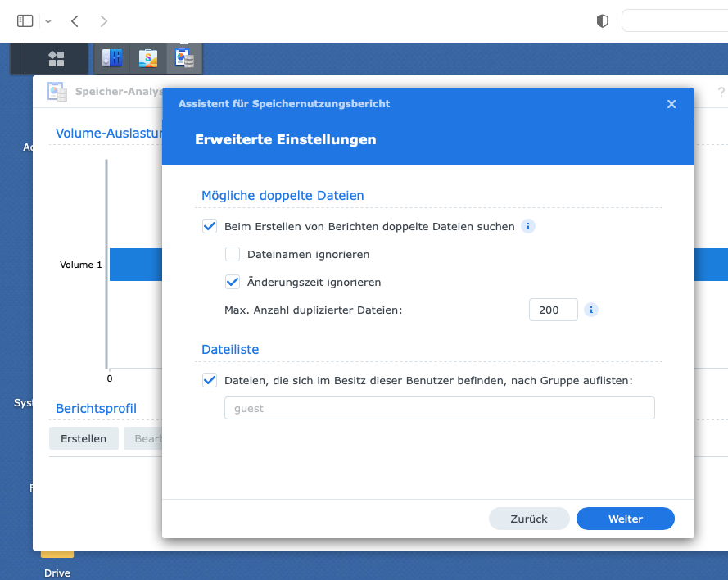Image resolution: width=728 pixels, height=580 pixels.
Task: Open Control Panel from the DSM taskbar
Action: click(111, 58)
